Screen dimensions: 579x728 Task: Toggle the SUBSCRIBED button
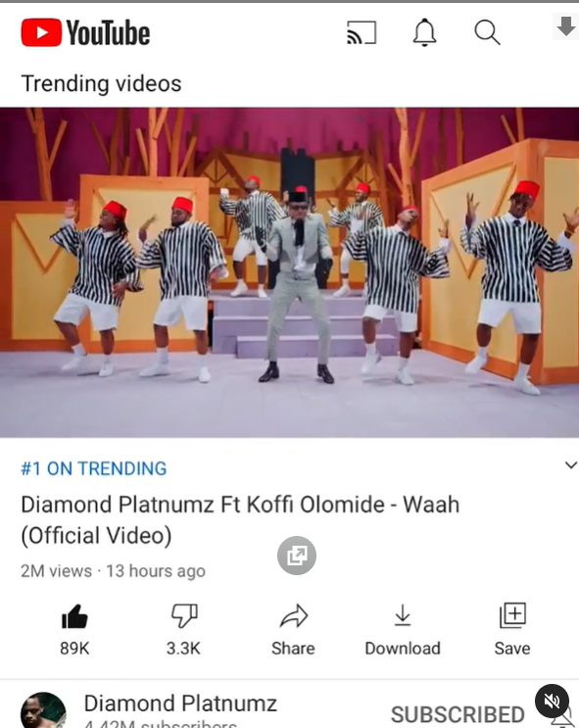click(x=458, y=714)
